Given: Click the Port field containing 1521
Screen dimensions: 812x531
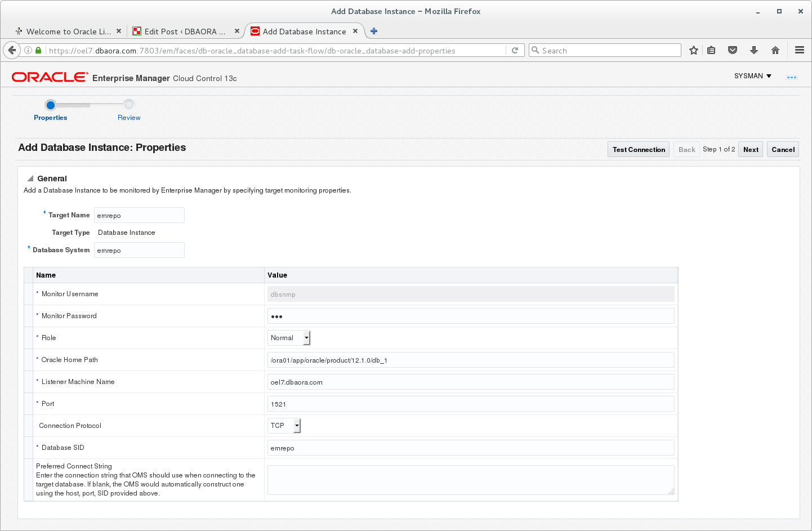Looking at the screenshot, I should [x=471, y=404].
